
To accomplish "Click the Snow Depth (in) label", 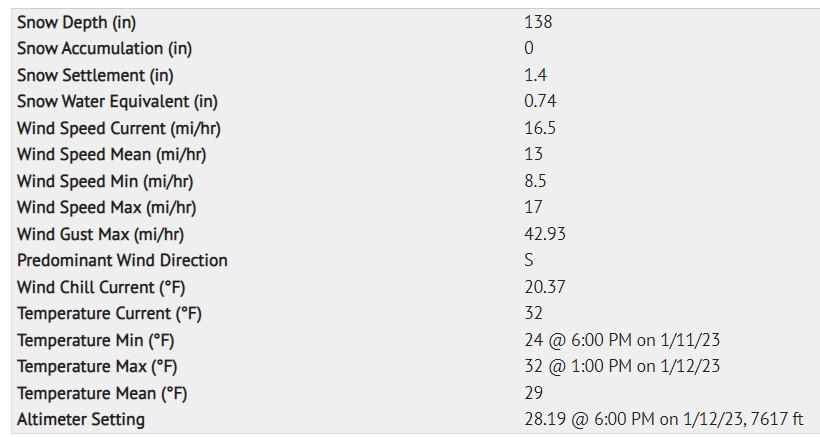I will click(x=76, y=22).
